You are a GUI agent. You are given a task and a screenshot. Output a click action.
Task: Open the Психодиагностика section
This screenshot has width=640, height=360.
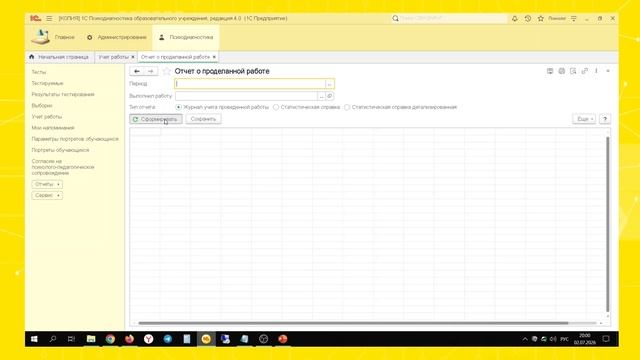[186, 37]
